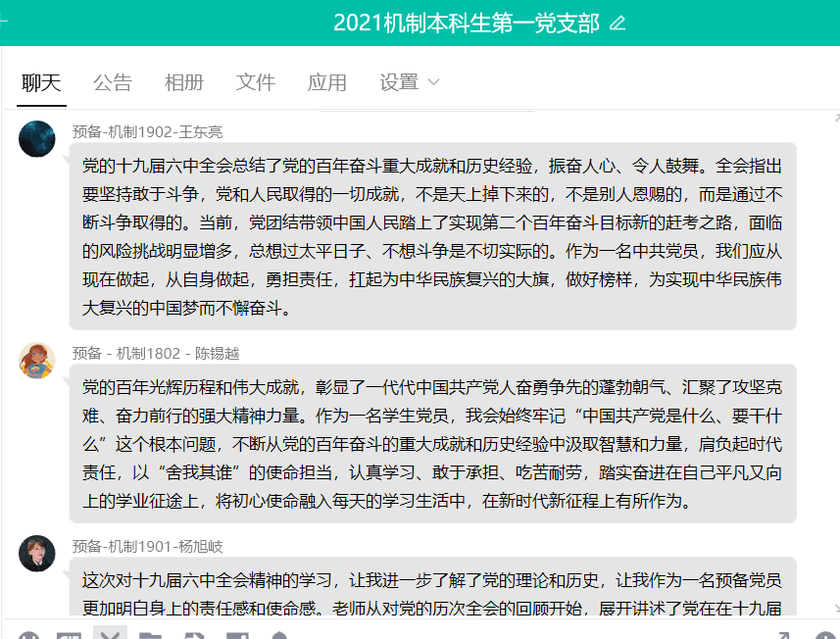Open the send file folder icon

click(152, 634)
